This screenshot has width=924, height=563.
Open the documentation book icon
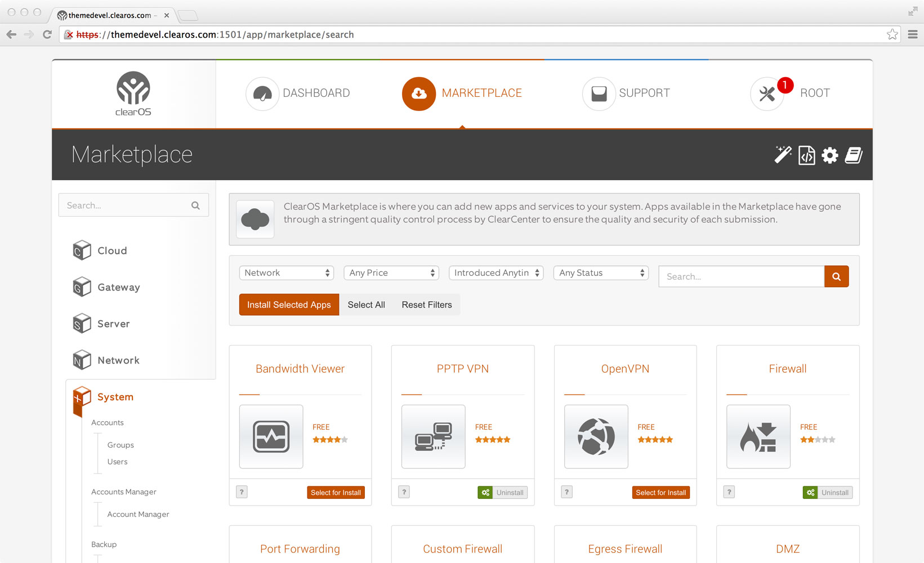[x=854, y=155]
